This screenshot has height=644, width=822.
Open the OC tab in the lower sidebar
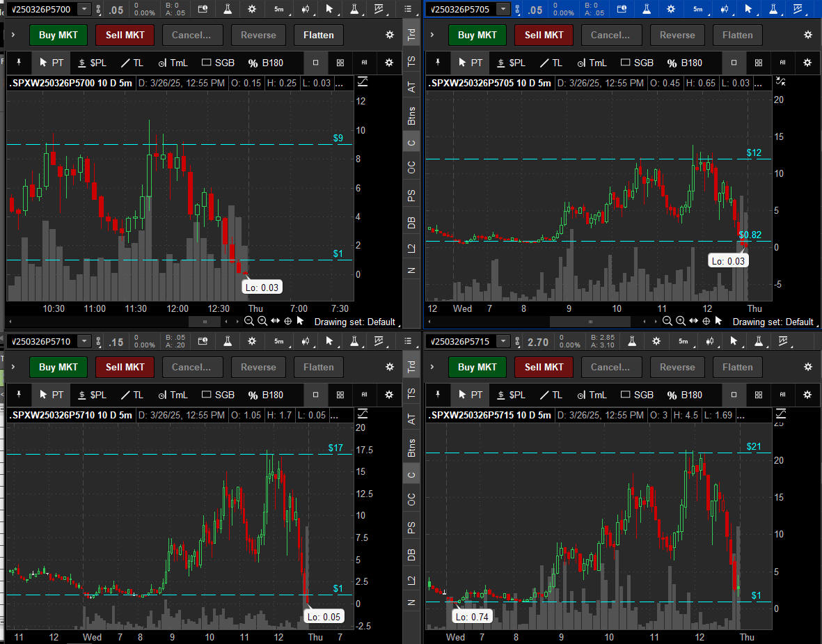[411, 499]
